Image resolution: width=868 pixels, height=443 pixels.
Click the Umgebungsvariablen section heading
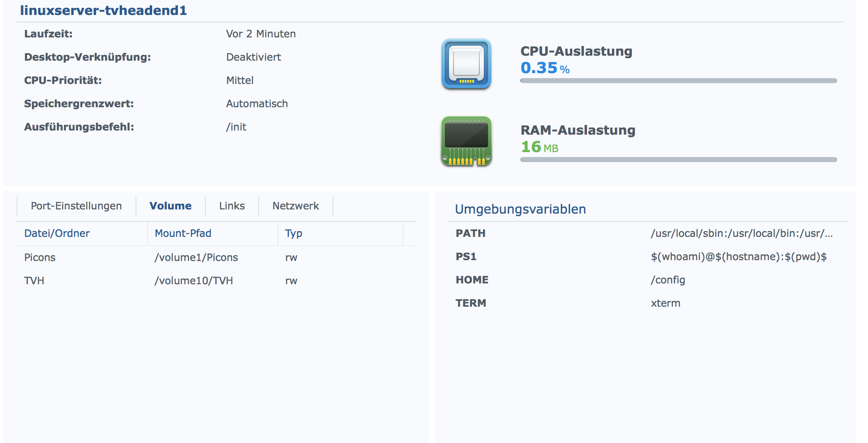point(520,209)
